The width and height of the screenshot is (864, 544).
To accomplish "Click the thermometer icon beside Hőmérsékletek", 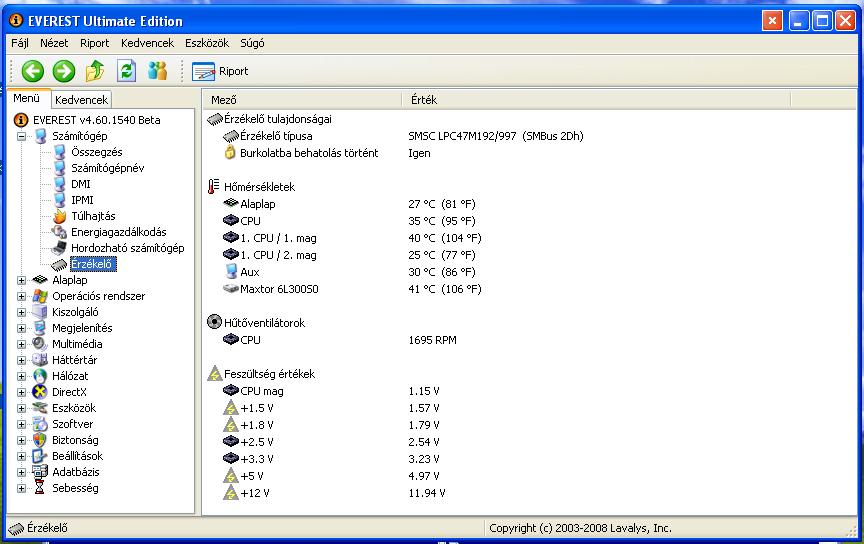I will (x=214, y=187).
